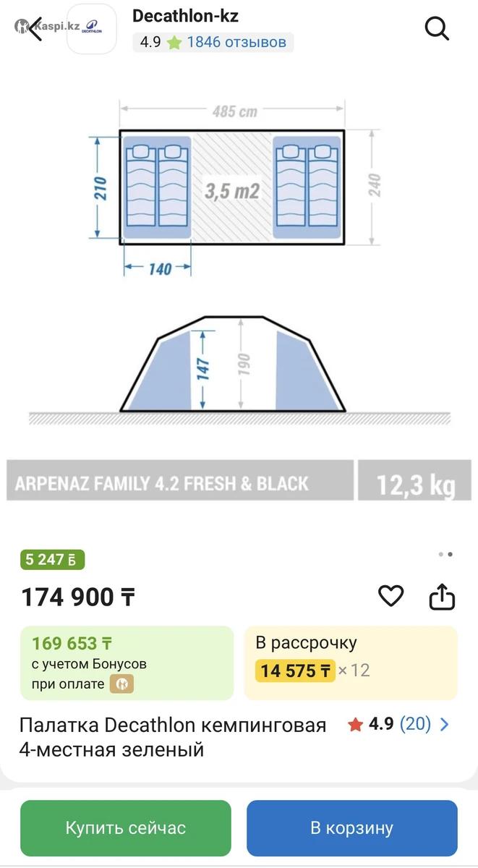Screen dimensions: 478x868
Task: Open search with magnifier icon
Action: pyautogui.click(x=437, y=29)
